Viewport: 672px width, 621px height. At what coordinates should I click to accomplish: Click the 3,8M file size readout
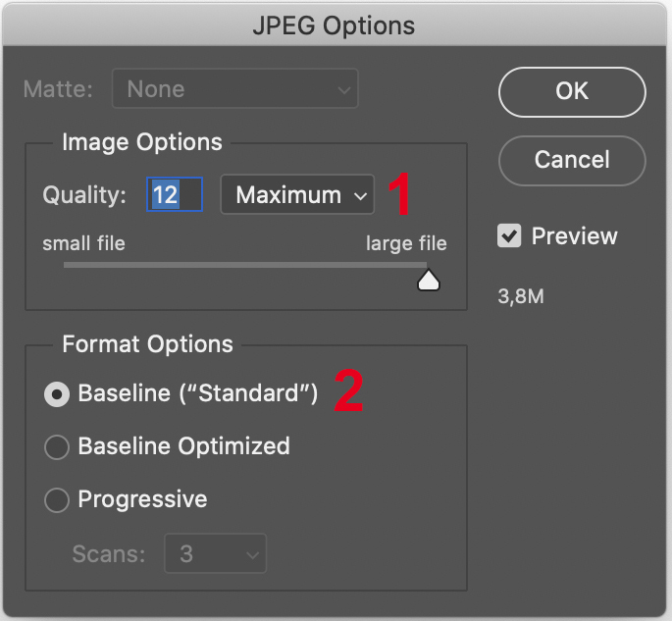coord(521,296)
